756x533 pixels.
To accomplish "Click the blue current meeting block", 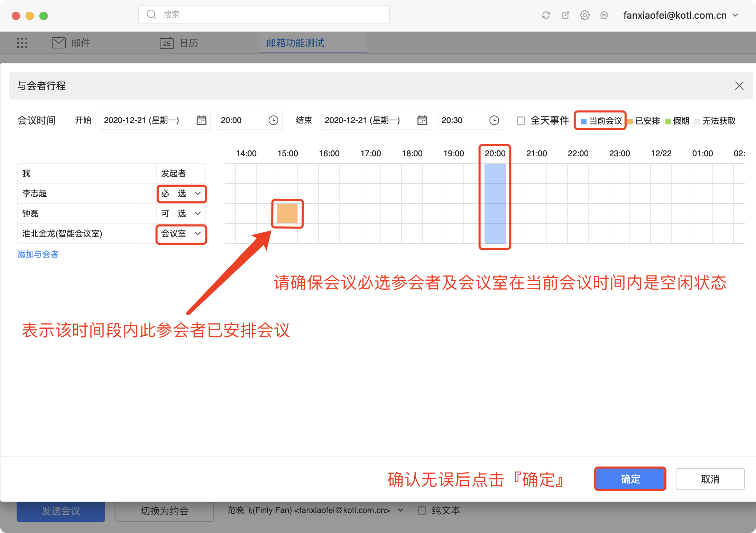I will (495, 204).
